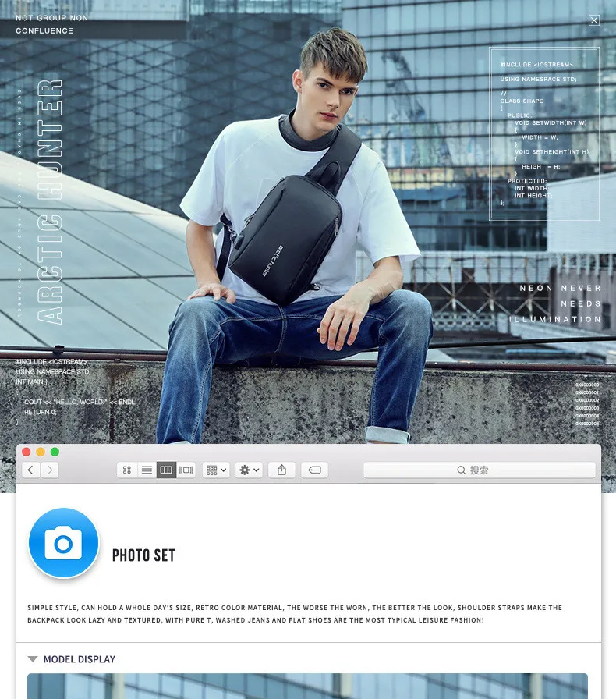Switch to list view
This screenshot has height=699, width=616.
tap(147, 470)
